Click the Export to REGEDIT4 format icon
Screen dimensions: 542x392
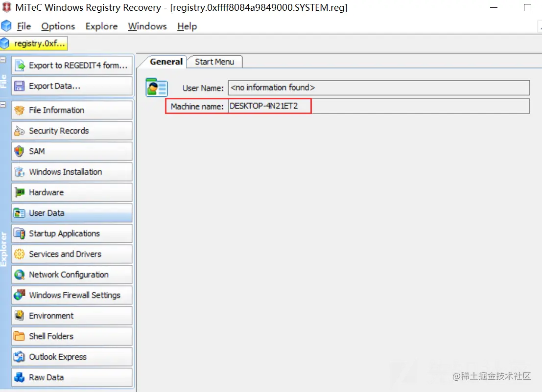coord(20,65)
